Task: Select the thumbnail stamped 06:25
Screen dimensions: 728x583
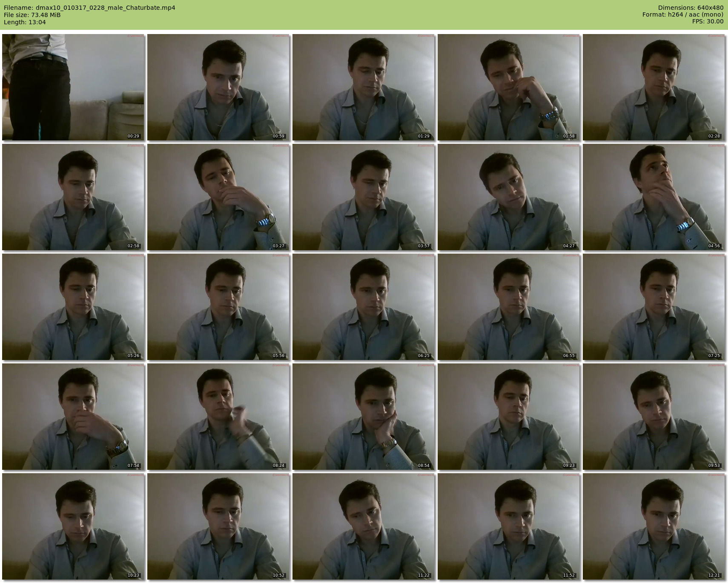Action: (363, 307)
